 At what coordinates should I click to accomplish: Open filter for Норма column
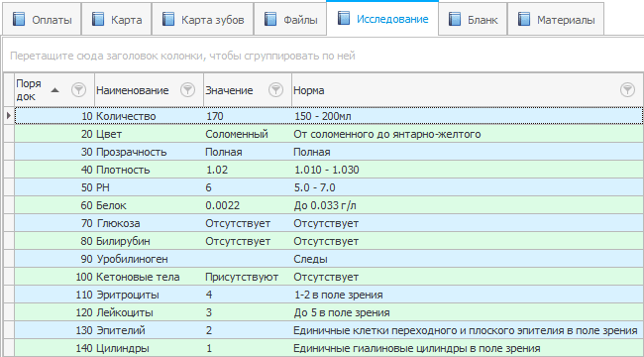[x=627, y=89]
